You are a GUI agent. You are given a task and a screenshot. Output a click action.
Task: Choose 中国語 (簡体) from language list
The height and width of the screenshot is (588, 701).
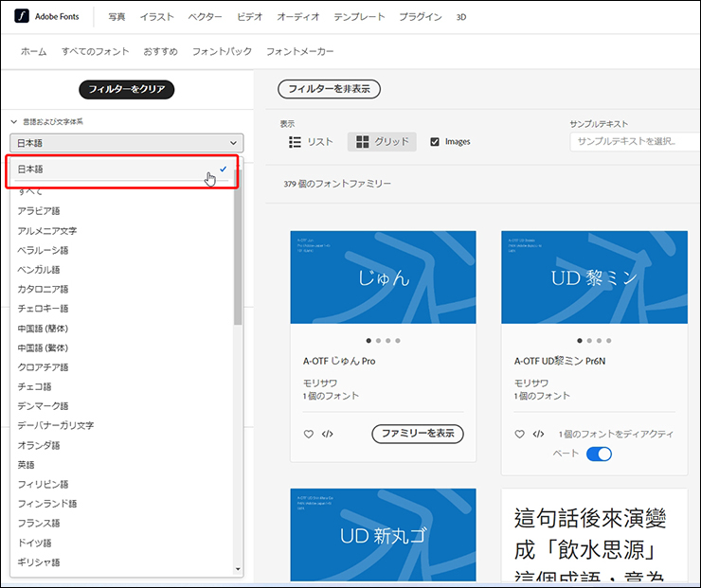43,328
